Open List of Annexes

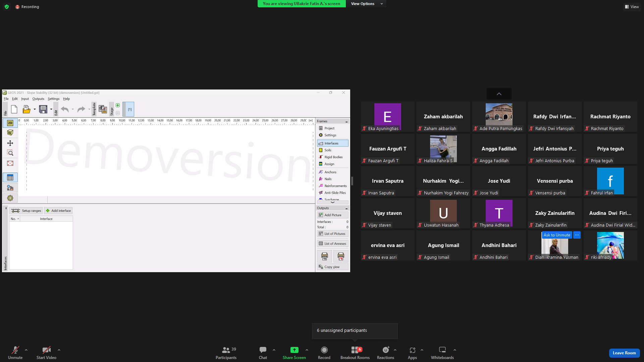(333, 244)
